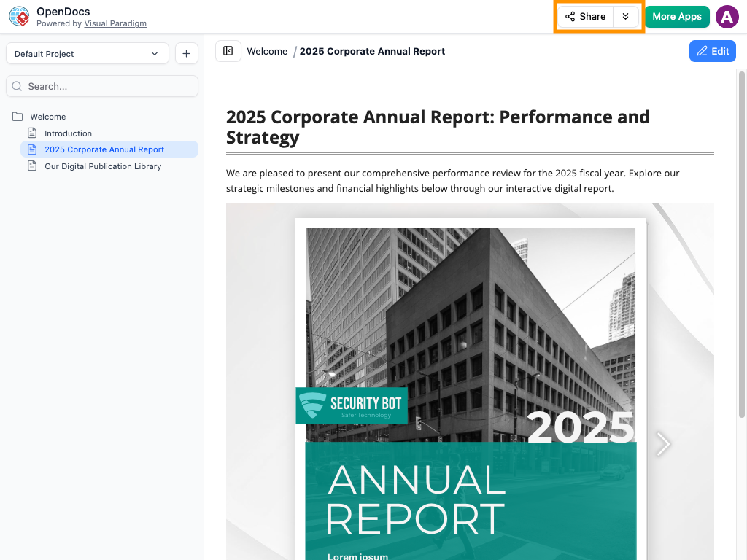The image size is (747, 560).
Task: Select 2025 Corporate Annual Report in tree
Action: click(x=104, y=149)
